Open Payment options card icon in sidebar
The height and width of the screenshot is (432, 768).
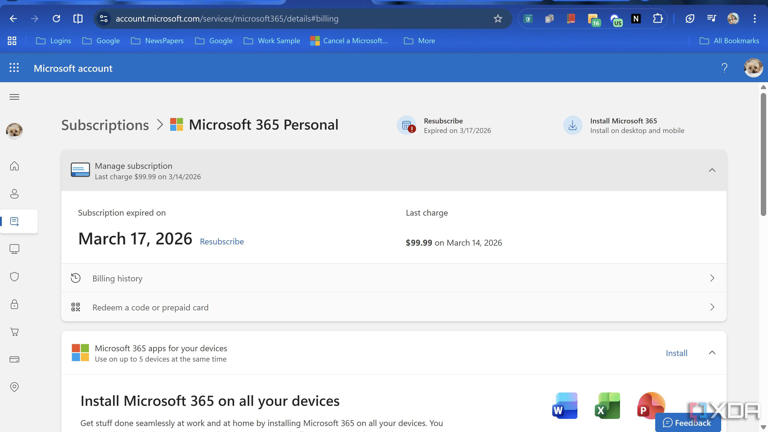click(14, 359)
